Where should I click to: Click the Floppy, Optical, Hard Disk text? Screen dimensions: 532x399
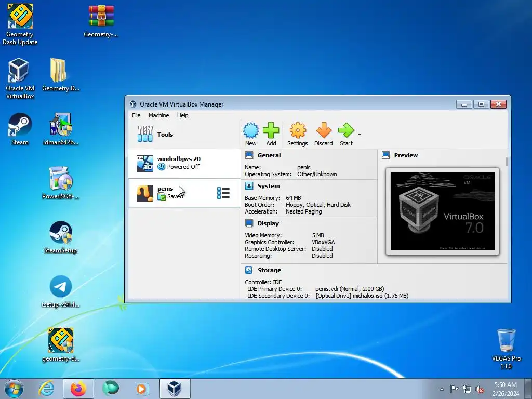click(x=318, y=205)
